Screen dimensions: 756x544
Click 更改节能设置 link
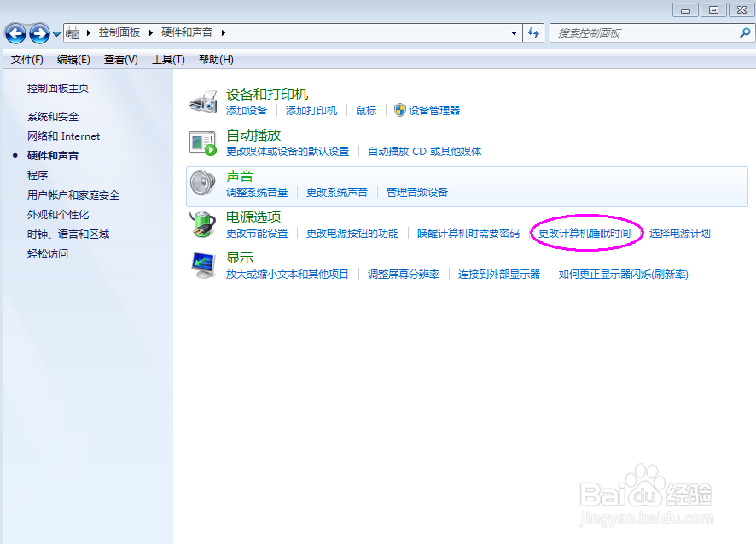click(x=257, y=234)
